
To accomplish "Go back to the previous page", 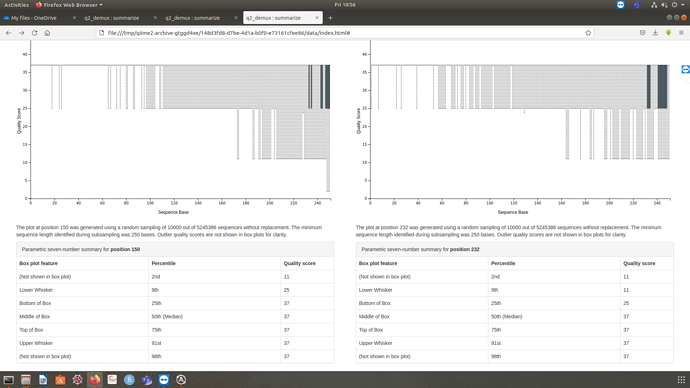I will [x=8, y=33].
